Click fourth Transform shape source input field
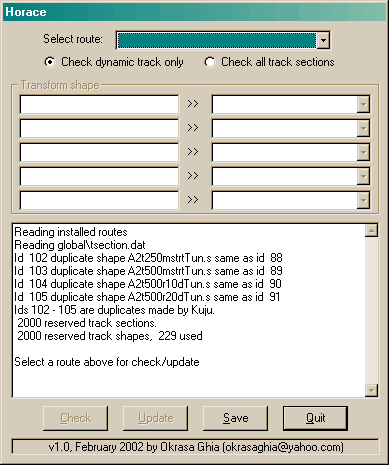Image resolution: width=389 pixels, height=465 pixels. click(99, 176)
